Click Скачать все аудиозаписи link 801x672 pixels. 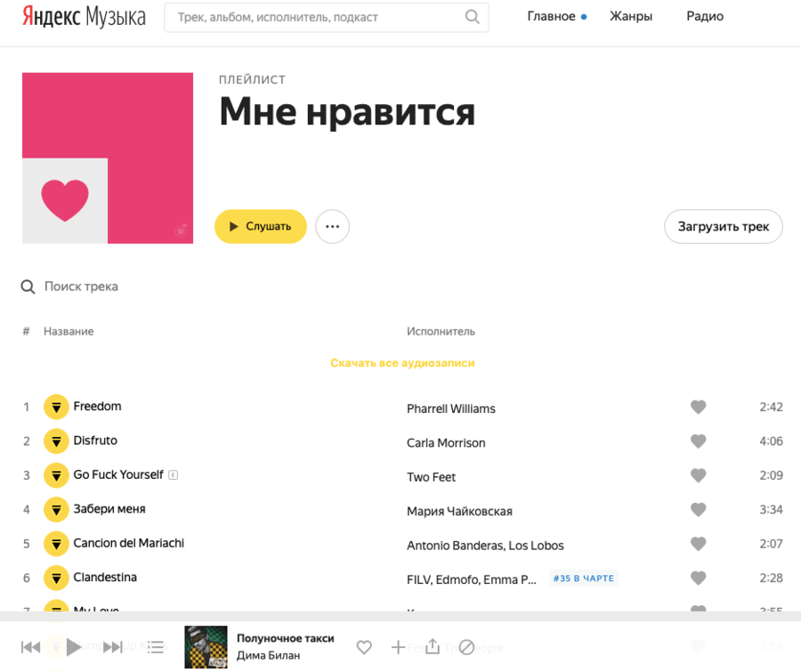click(402, 363)
